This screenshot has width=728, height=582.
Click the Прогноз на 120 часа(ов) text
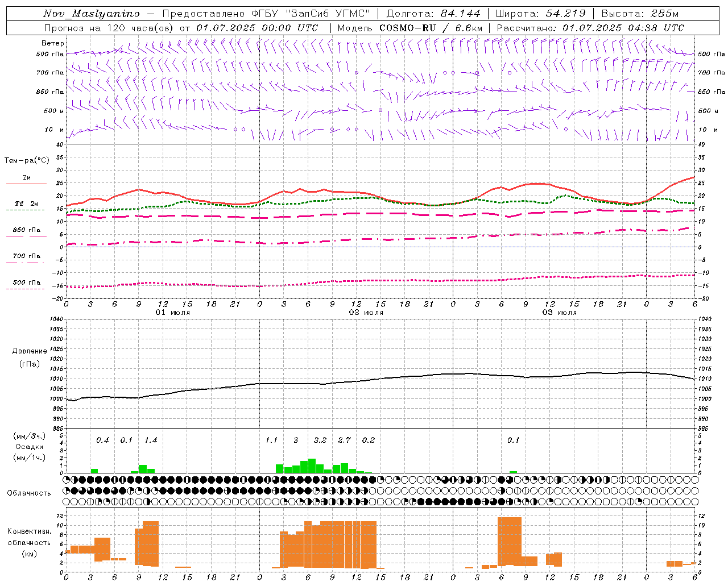pyautogui.click(x=110, y=28)
